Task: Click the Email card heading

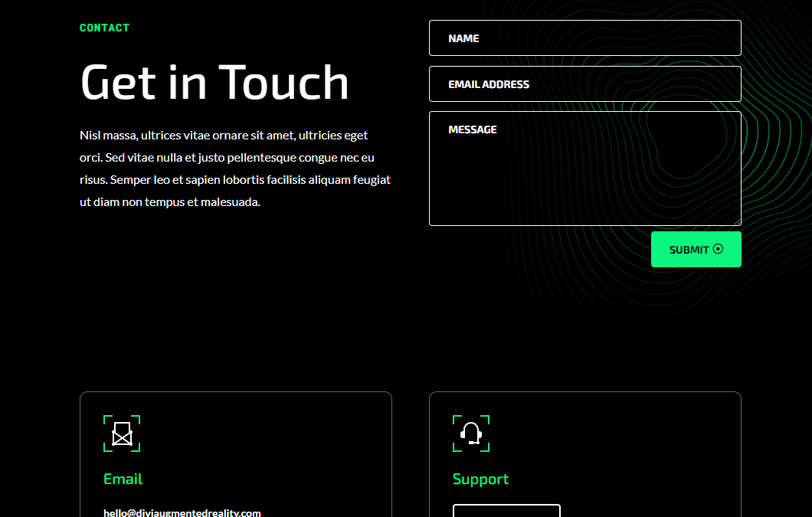Action: point(123,479)
